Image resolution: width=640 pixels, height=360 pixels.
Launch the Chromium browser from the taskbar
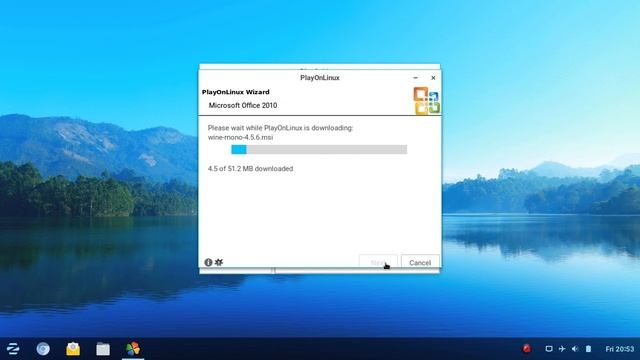click(43, 349)
